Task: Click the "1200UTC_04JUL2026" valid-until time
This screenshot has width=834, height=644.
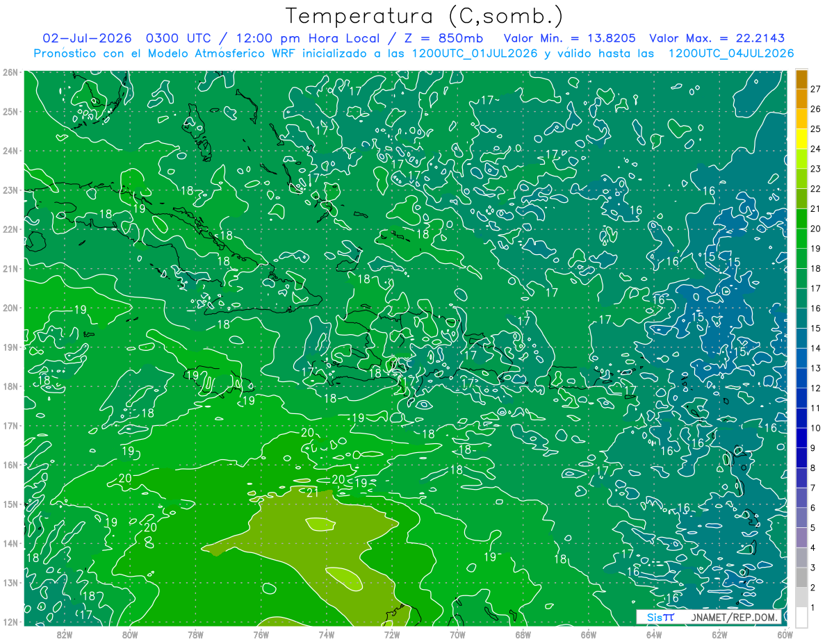Action: pyautogui.click(x=731, y=53)
